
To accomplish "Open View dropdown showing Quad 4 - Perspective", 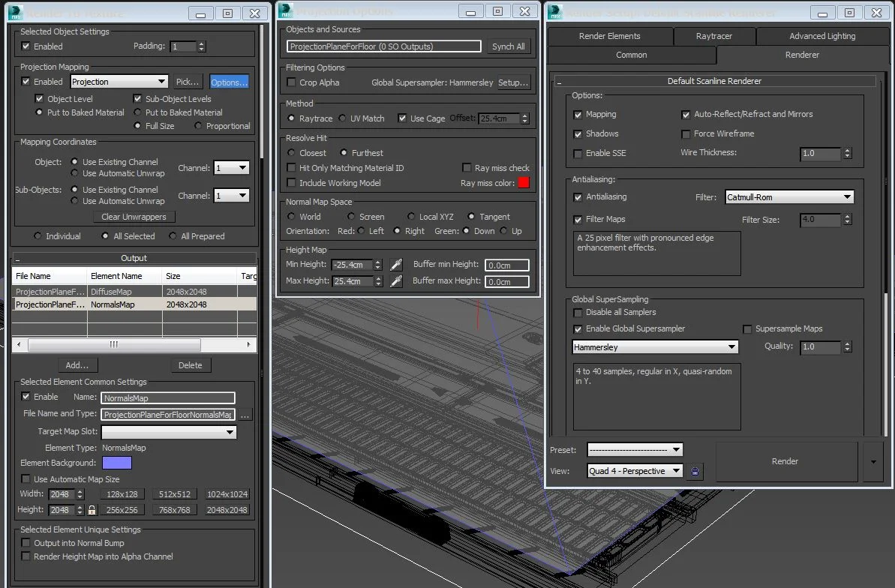I will click(635, 471).
